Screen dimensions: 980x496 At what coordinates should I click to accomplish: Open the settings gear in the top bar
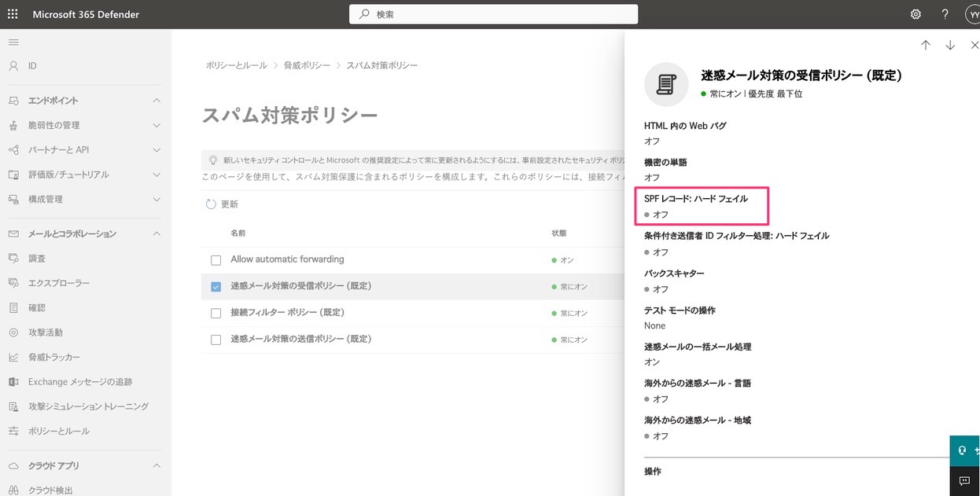[915, 13]
